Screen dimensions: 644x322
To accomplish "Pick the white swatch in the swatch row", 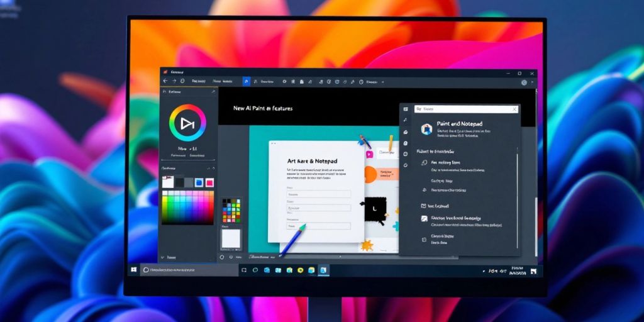I will click(x=168, y=182).
